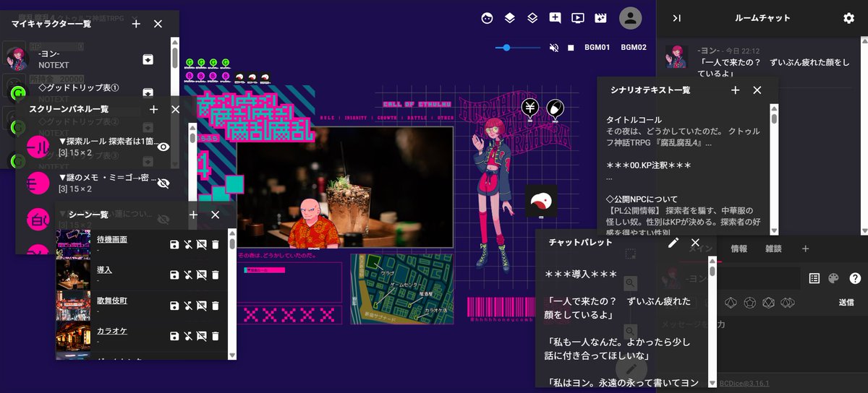
Task: Open the outlined layers marker panel icon
Action: tap(532, 18)
